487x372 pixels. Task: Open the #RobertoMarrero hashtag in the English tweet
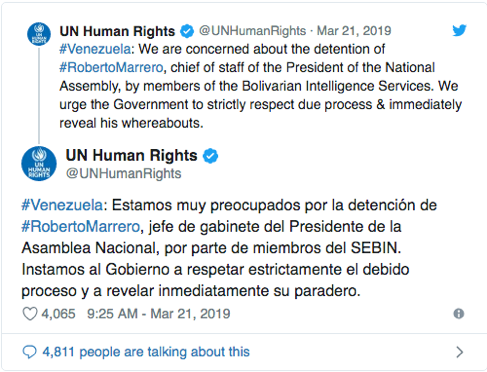[x=111, y=68]
